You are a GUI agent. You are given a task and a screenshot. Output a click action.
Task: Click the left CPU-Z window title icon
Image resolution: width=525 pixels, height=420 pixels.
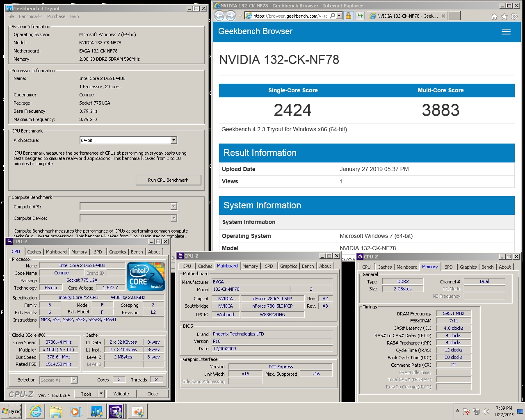9,242
